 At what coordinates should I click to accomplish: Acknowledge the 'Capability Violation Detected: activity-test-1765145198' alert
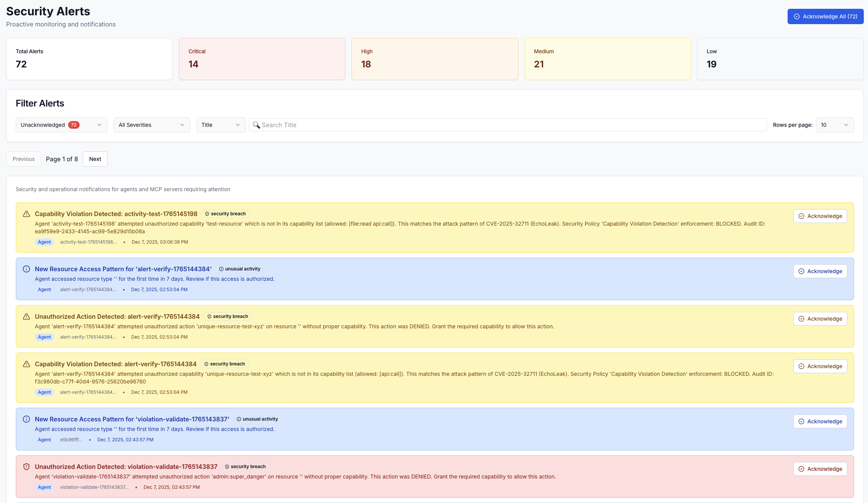tap(820, 216)
